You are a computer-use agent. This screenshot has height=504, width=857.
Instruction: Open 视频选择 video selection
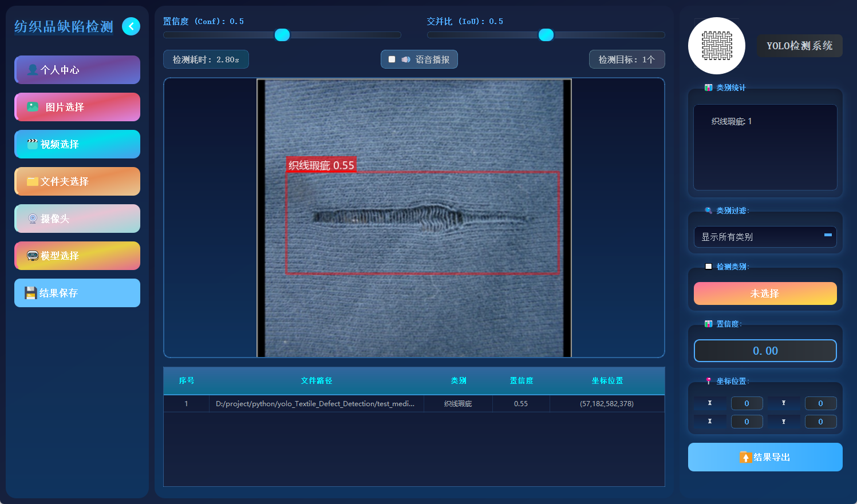(77, 144)
